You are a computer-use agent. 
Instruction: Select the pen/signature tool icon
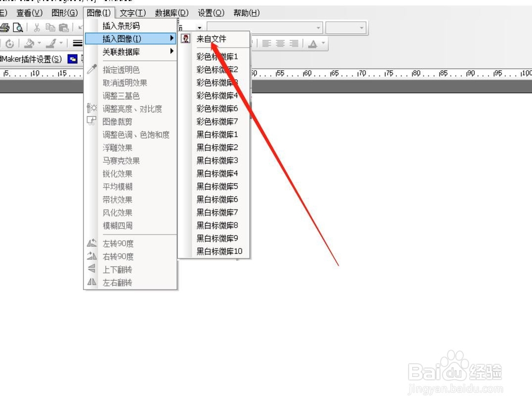(52, 43)
